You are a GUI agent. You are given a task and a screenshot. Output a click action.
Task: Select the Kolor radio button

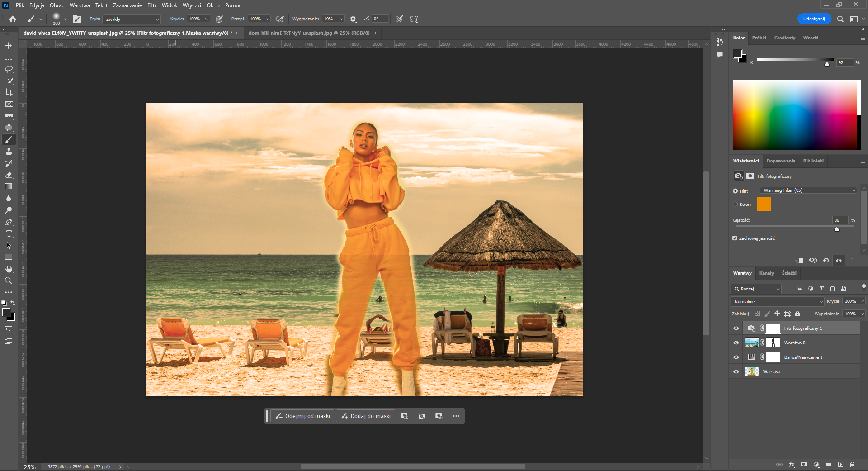(735, 204)
